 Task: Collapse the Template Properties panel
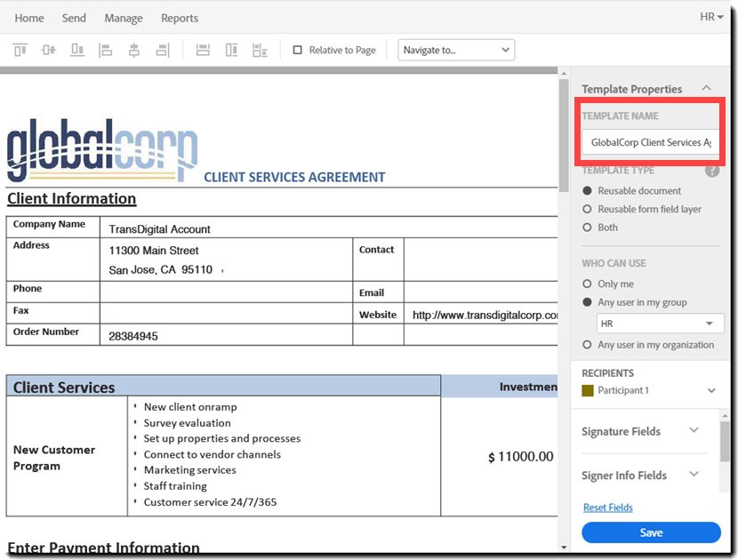[706, 88]
